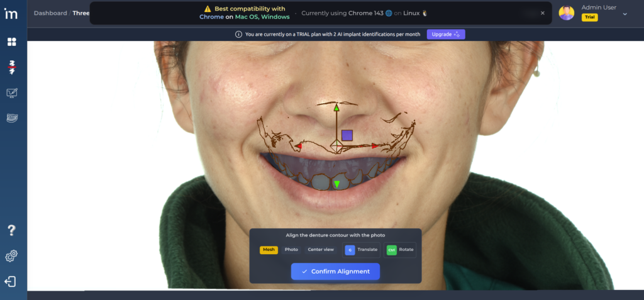Expand the Admin User account dropdown

(x=625, y=13)
